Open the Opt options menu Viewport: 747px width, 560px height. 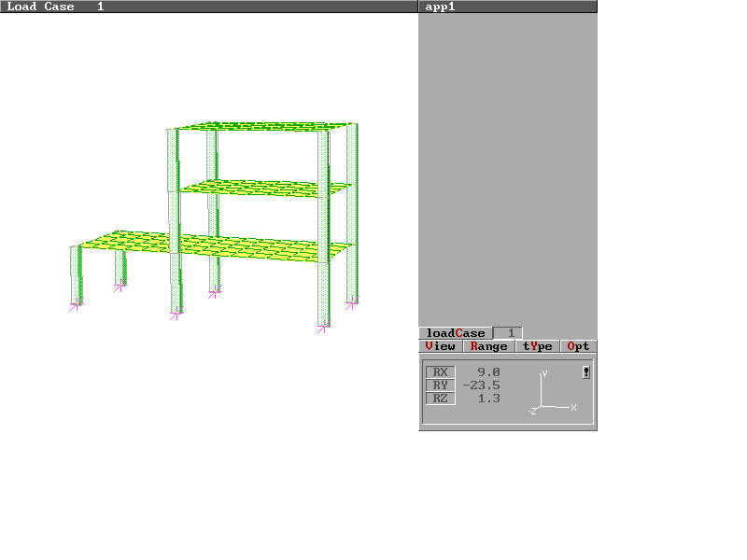(579, 346)
